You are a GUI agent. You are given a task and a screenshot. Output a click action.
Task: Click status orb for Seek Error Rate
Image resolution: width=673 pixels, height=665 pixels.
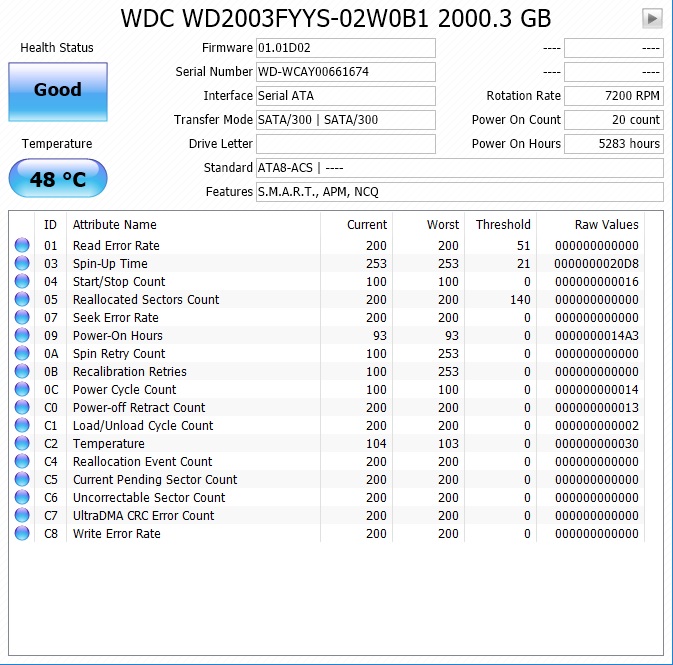[x=22, y=317]
